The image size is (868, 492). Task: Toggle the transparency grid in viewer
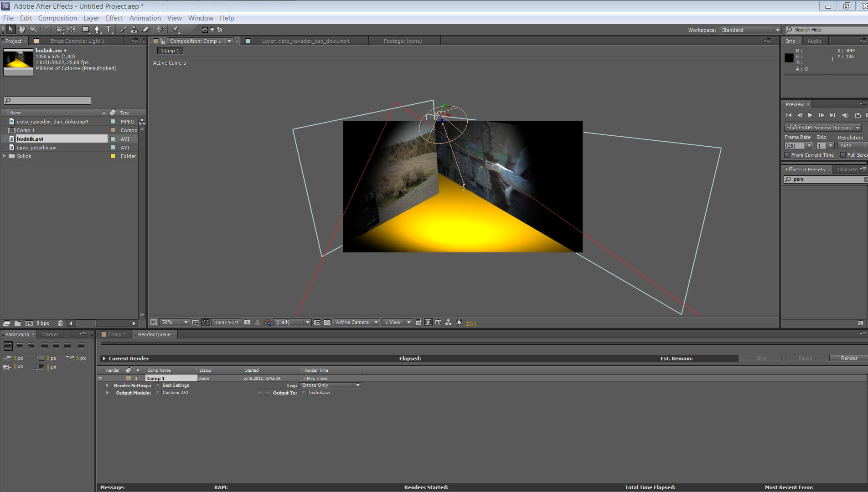pos(327,323)
